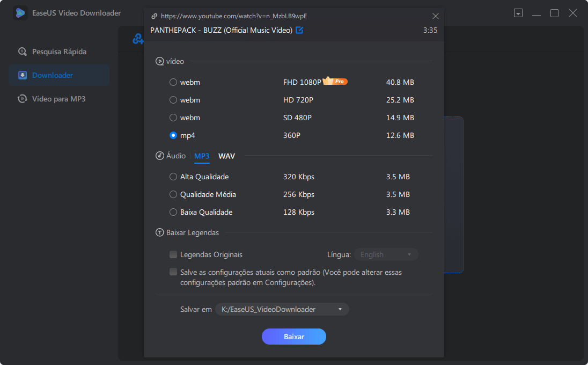Image resolution: width=588 pixels, height=365 pixels.
Task: Click the 3:35 duration label
Action: (430, 30)
